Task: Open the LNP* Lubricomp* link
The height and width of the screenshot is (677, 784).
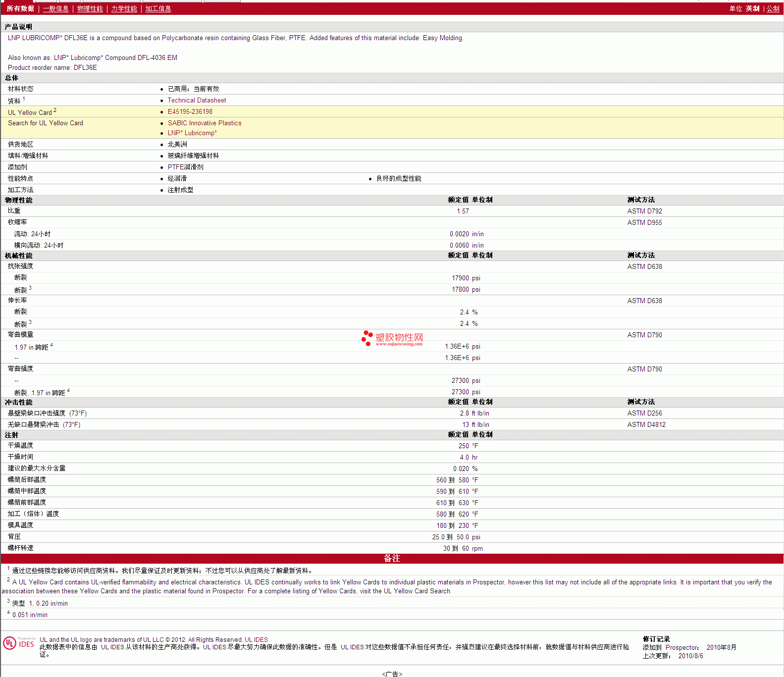Action: [x=192, y=133]
